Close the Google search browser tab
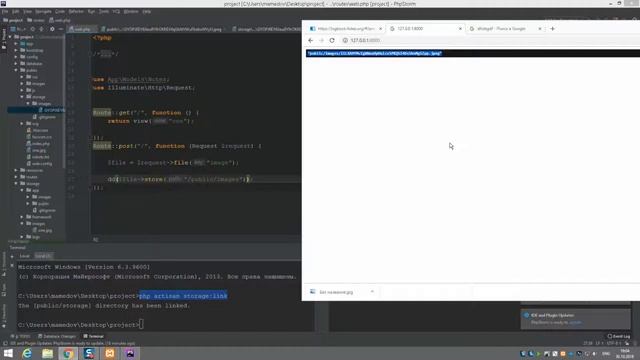Screen dimensions: 640x360 [x=540, y=29]
